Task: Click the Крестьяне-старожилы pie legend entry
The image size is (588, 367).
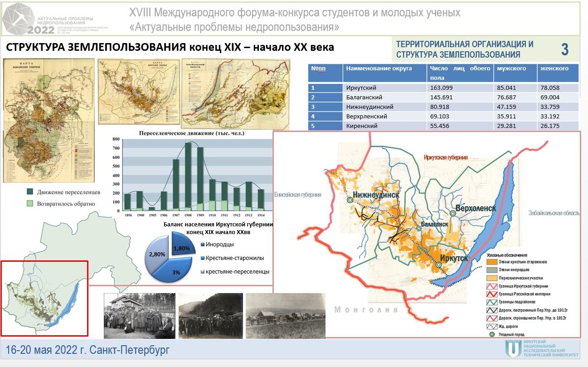Action: [x=232, y=258]
